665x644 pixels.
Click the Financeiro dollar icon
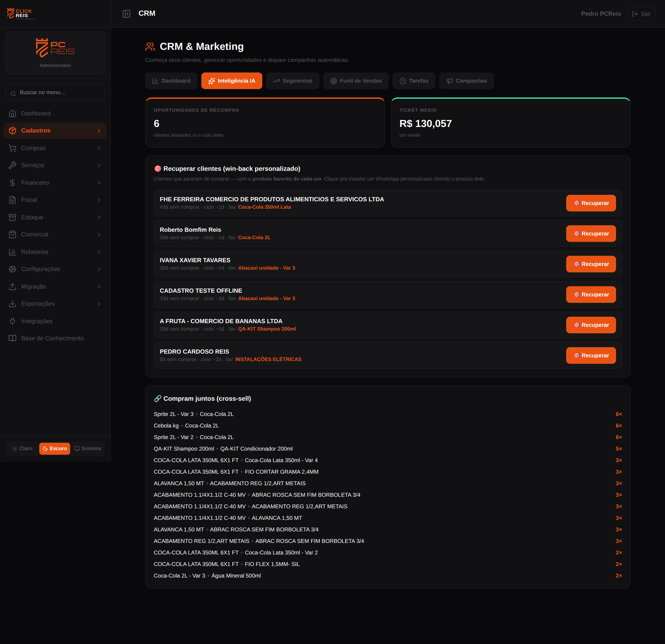[12, 182]
